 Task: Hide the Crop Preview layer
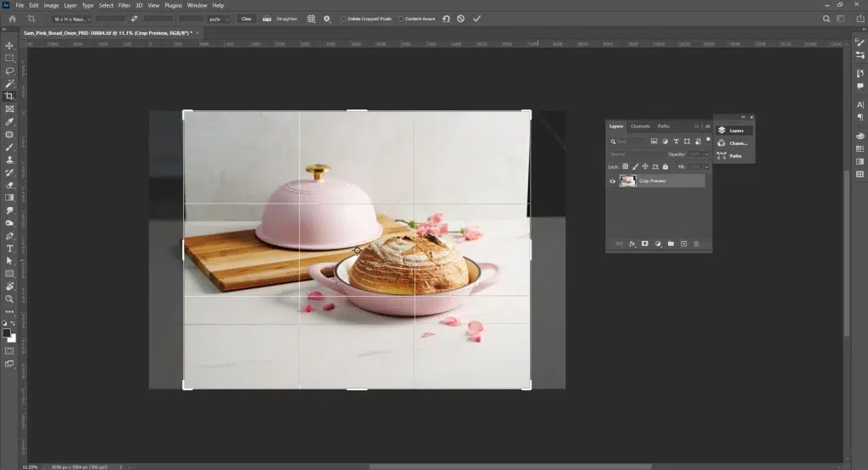point(612,182)
